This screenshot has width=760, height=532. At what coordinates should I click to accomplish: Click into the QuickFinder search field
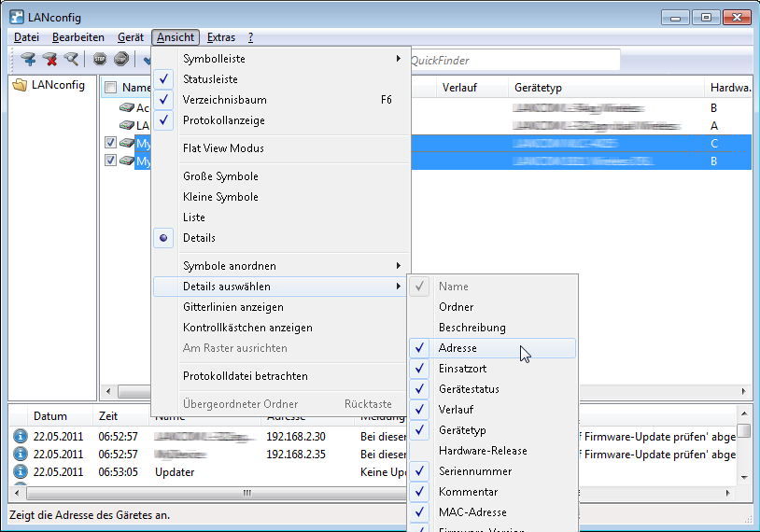pyautogui.click(x=512, y=60)
